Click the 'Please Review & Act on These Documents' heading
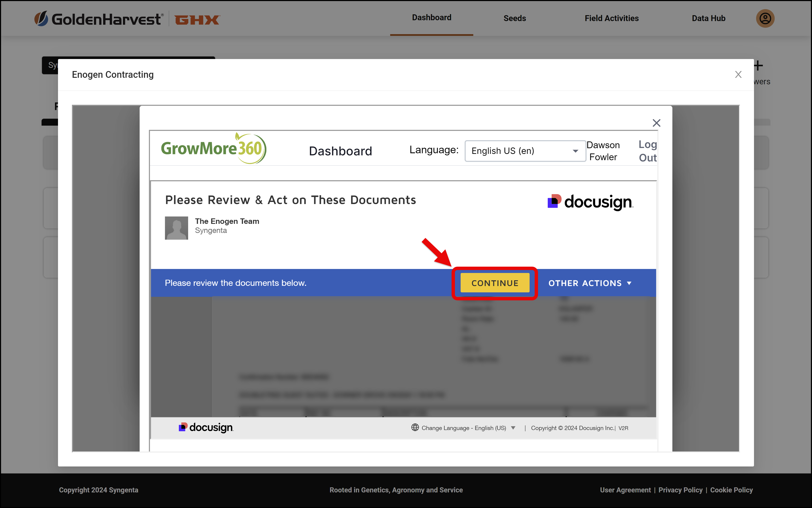 291,200
